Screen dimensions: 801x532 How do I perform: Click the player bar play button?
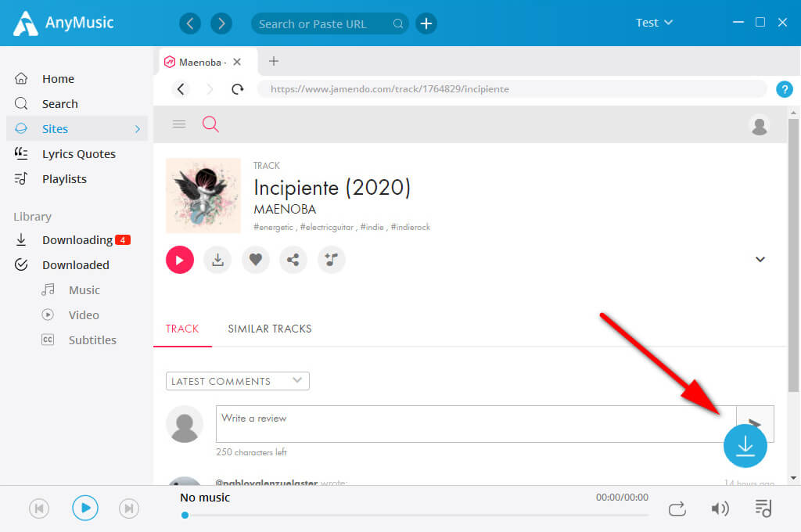[x=84, y=508]
